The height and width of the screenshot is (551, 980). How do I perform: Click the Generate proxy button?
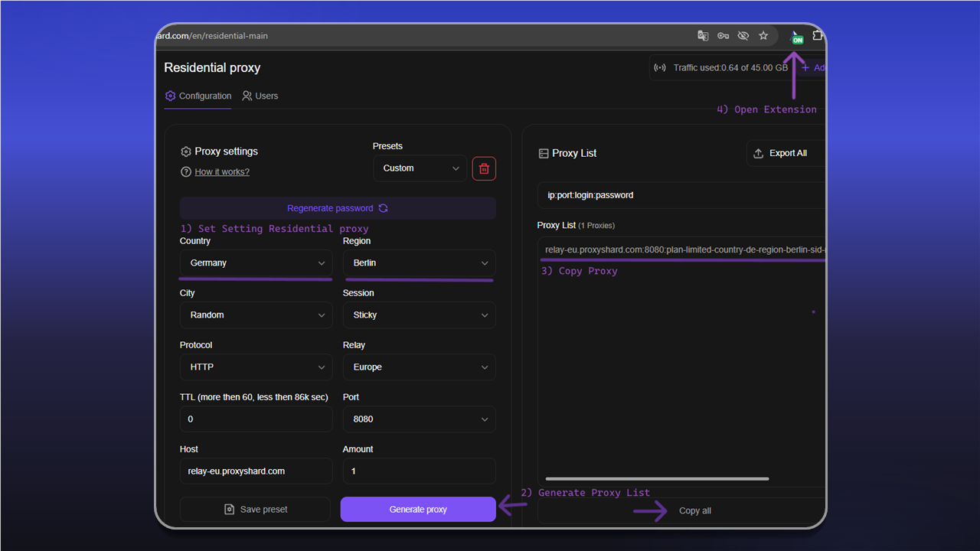point(418,510)
